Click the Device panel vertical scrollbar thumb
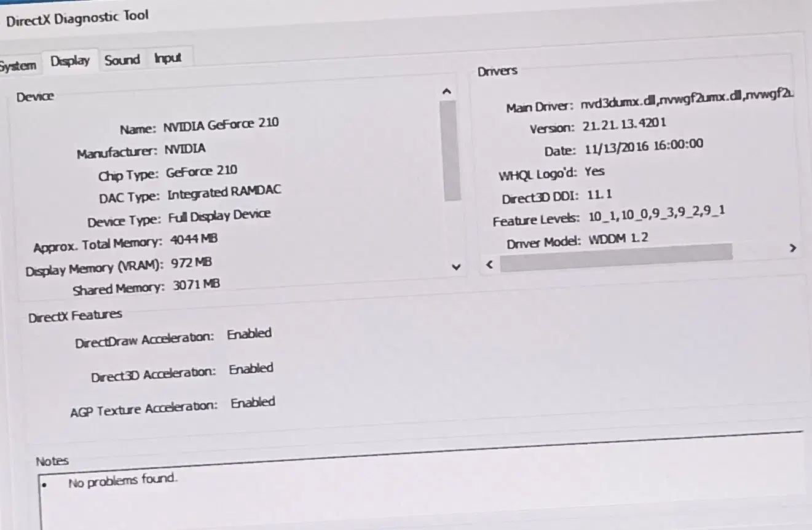Image resolution: width=812 pixels, height=530 pixels. [451, 151]
